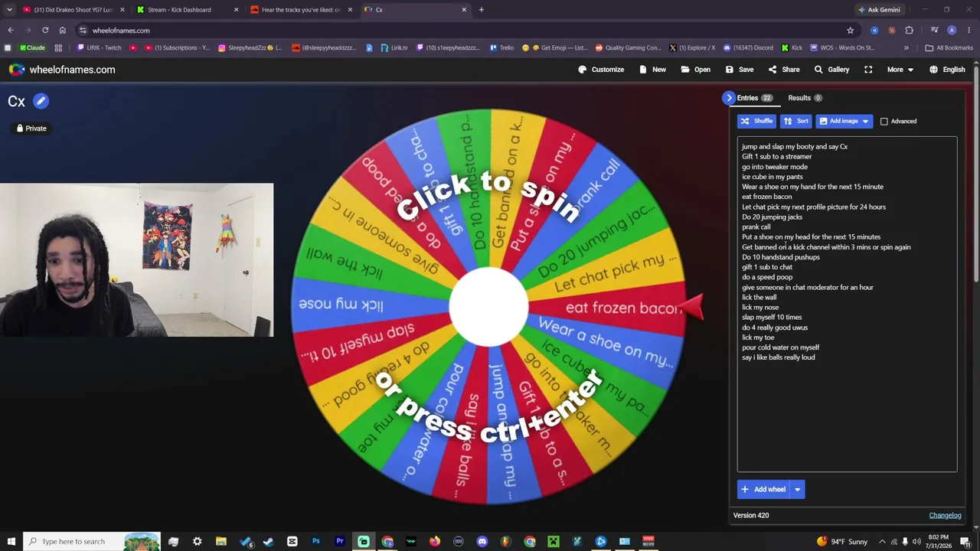This screenshot has width=980, height=551.
Task: Bookmark this page with the star
Action: [x=850, y=31]
